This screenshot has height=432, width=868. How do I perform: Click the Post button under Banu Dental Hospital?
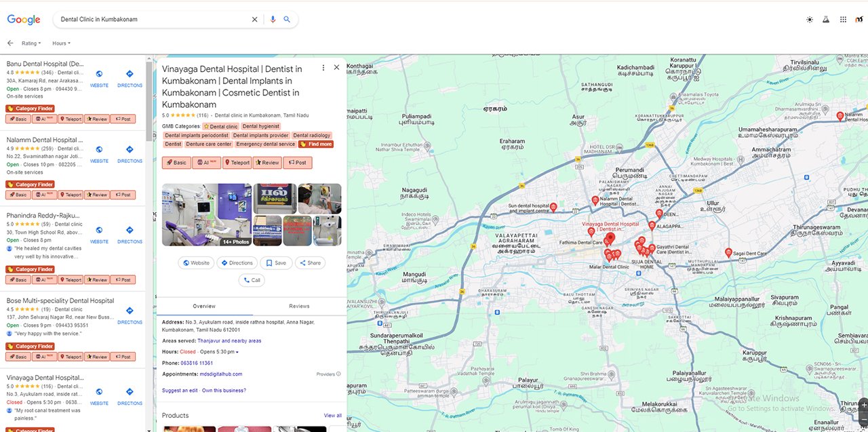(x=123, y=119)
